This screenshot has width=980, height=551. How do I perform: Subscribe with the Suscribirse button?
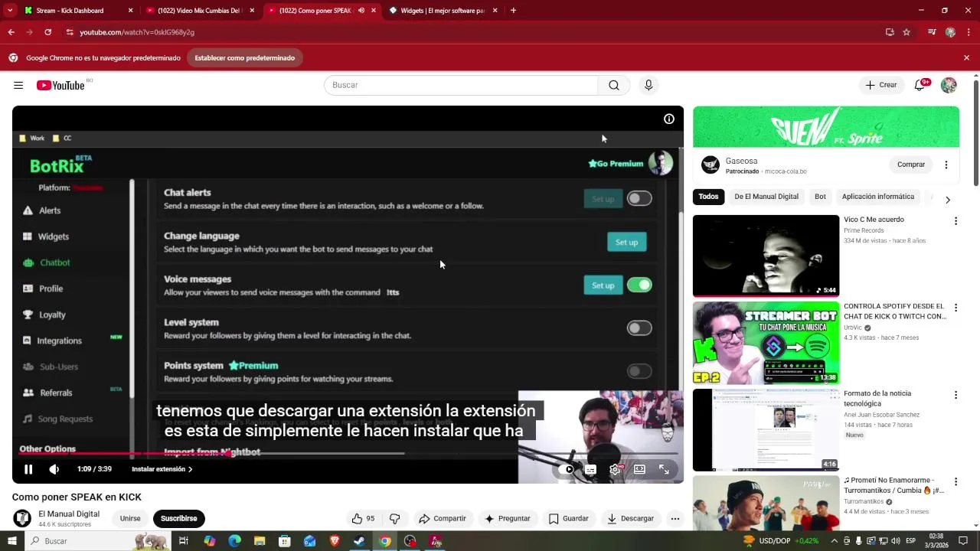point(178,518)
